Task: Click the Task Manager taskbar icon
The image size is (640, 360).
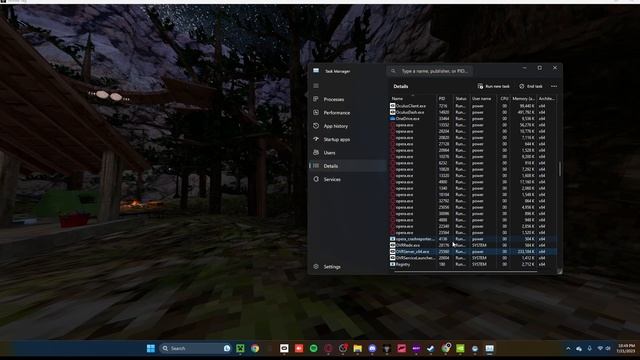Action: (x=489, y=348)
